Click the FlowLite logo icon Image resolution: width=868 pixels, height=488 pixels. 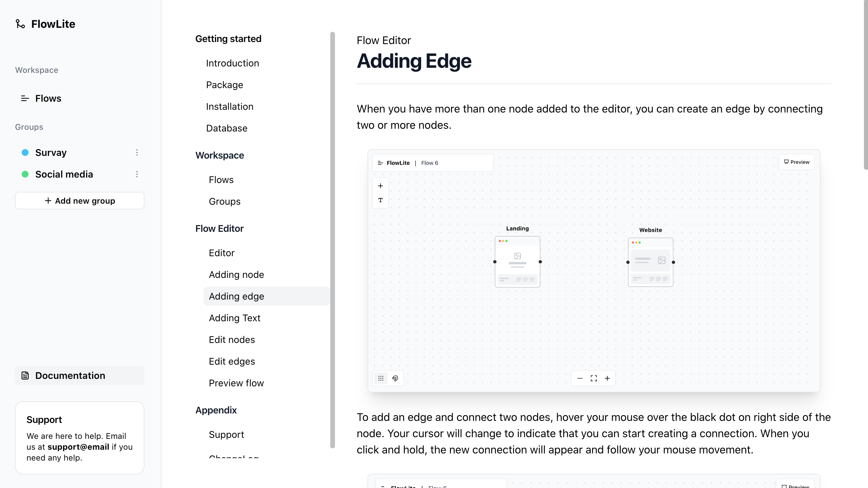[x=20, y=24]
